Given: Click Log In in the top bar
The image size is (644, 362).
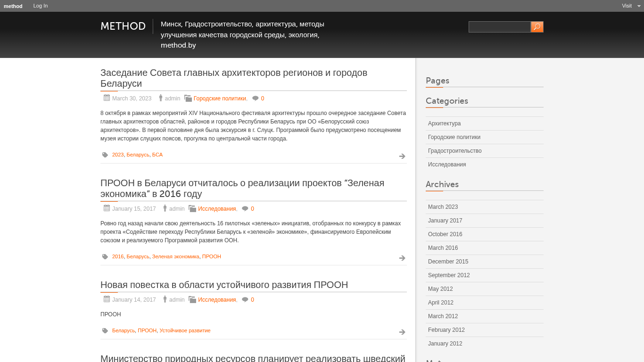Looking at the screenshot, I should tap(41, 6).
